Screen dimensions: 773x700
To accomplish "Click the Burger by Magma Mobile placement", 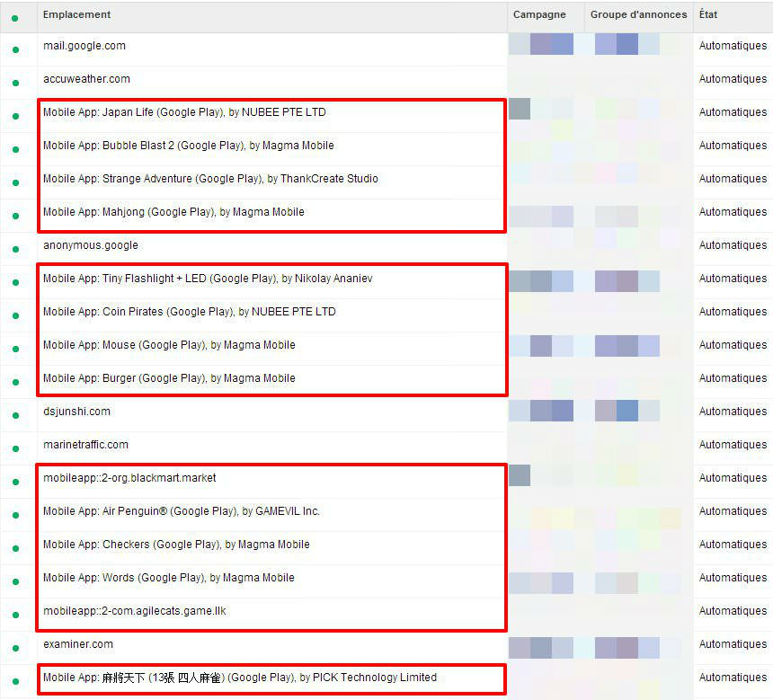I will [x=169, y=378].
